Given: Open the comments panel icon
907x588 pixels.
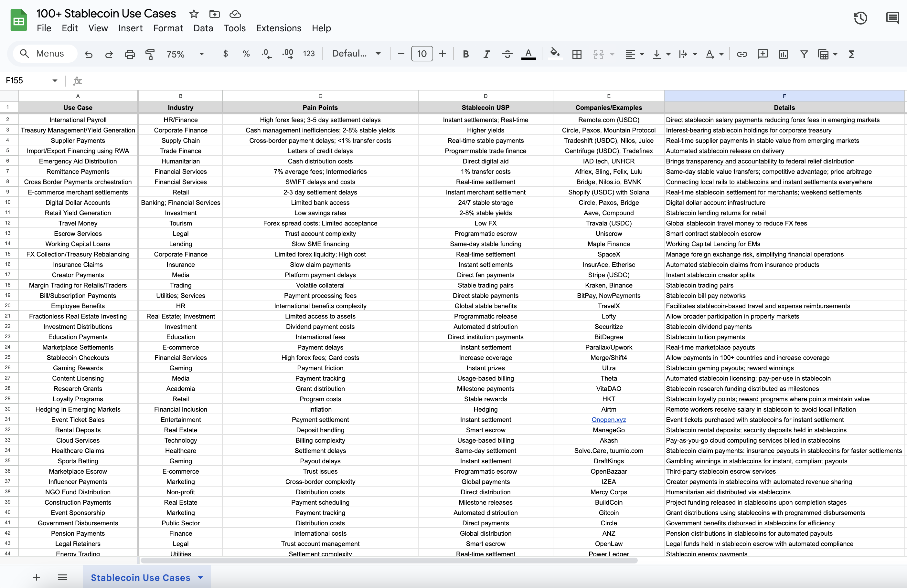Looking at the screenshot, I should pos(892,18).
